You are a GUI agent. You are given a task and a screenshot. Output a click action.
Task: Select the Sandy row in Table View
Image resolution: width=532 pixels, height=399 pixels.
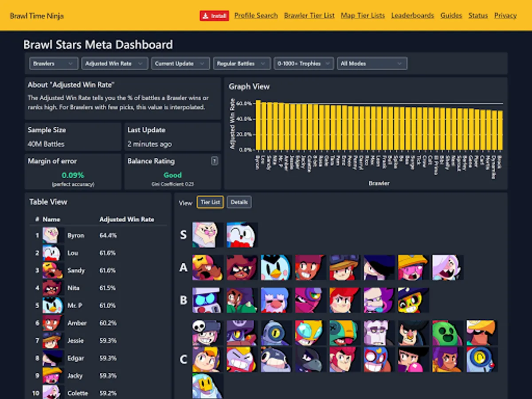coord(98,270)
